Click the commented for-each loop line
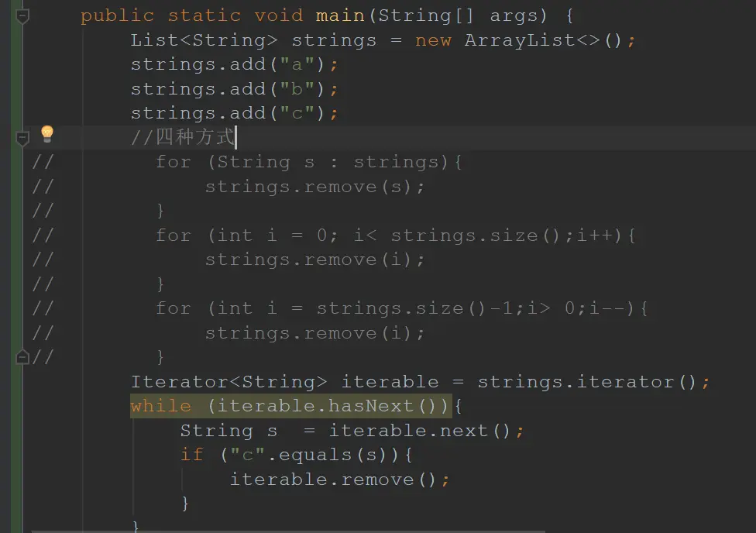 pos(308,162)
